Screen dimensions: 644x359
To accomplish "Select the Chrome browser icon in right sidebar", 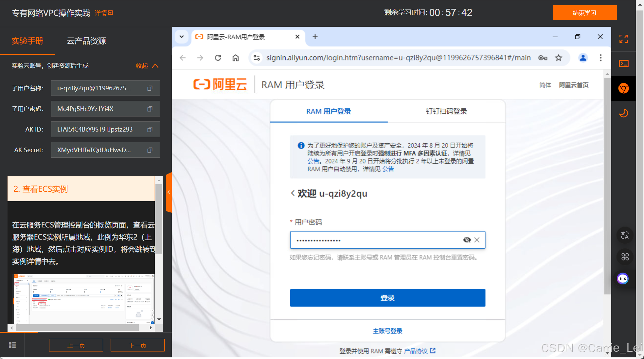I will 623,88.
